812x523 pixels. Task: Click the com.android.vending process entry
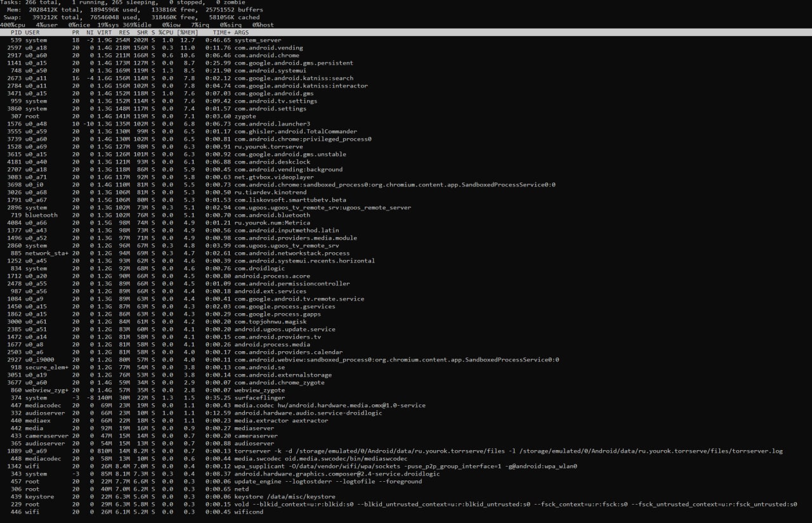269,48
